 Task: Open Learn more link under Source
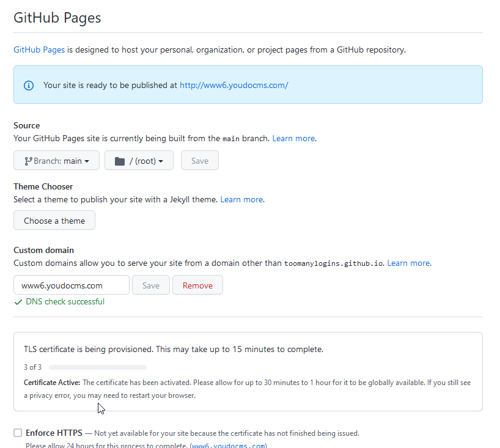click(294, 139)
